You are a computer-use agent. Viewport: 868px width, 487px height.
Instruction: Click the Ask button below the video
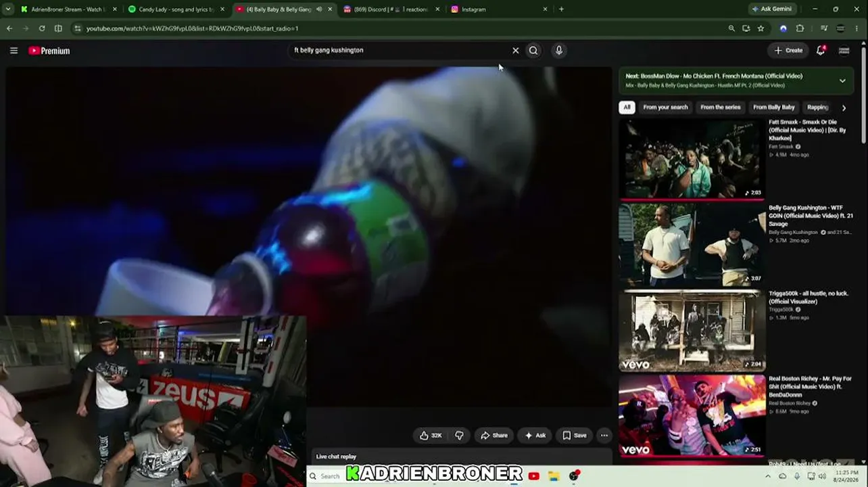tap(535, 436)
